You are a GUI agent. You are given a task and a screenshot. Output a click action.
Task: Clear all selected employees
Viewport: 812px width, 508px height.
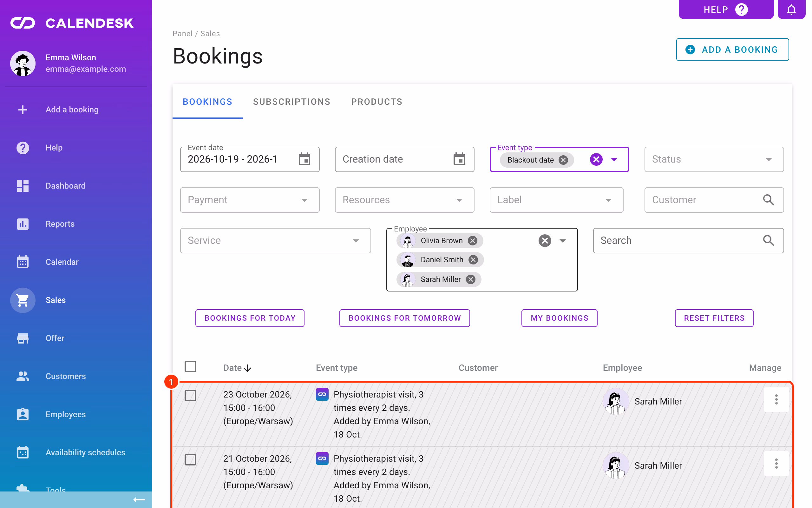pyautogui.click(x=545, y=241)
